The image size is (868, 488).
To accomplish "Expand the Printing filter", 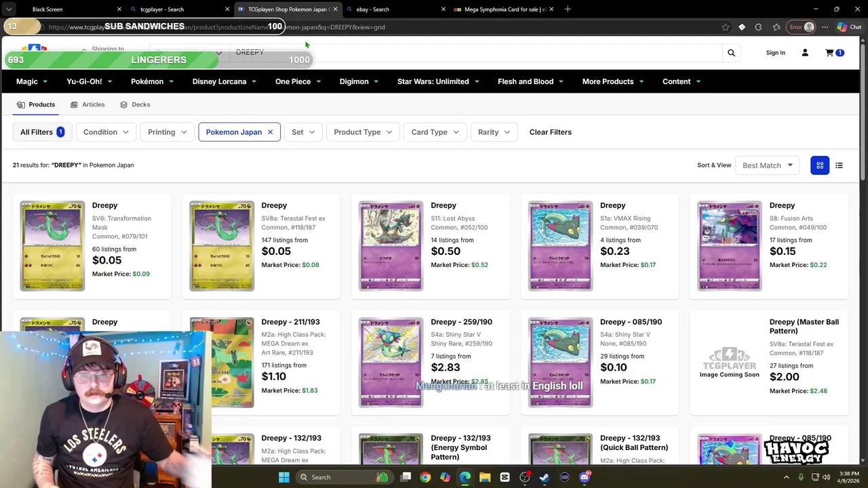I will pos(167,132).
